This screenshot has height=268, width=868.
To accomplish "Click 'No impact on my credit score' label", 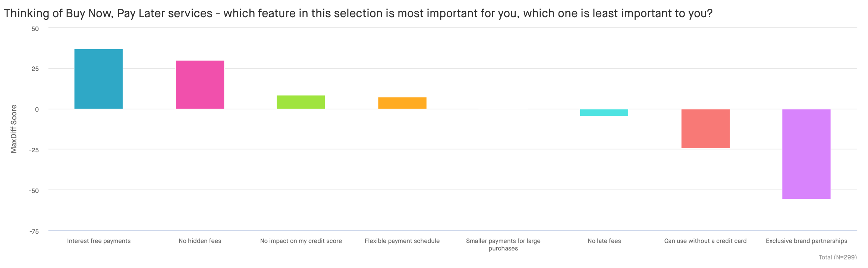I will [301, 241].
